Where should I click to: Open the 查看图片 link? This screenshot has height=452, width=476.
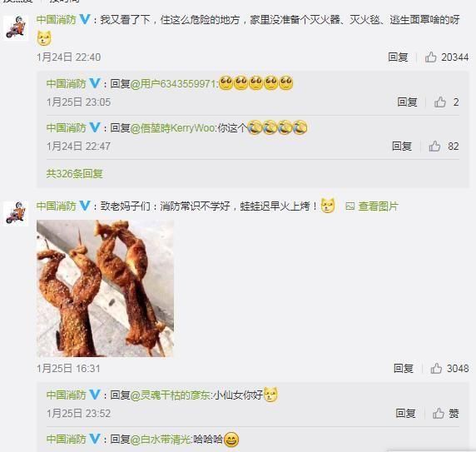pos(378,206)
